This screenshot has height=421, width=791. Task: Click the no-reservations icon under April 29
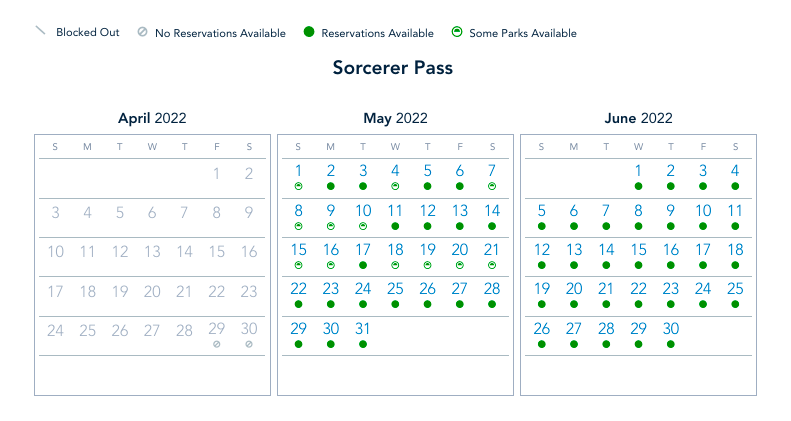216,344
